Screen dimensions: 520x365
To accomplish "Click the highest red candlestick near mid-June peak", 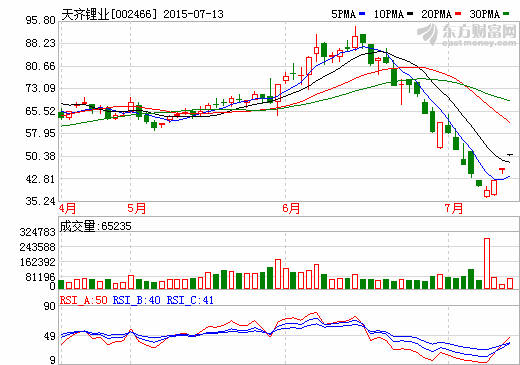I will point(355,38).
